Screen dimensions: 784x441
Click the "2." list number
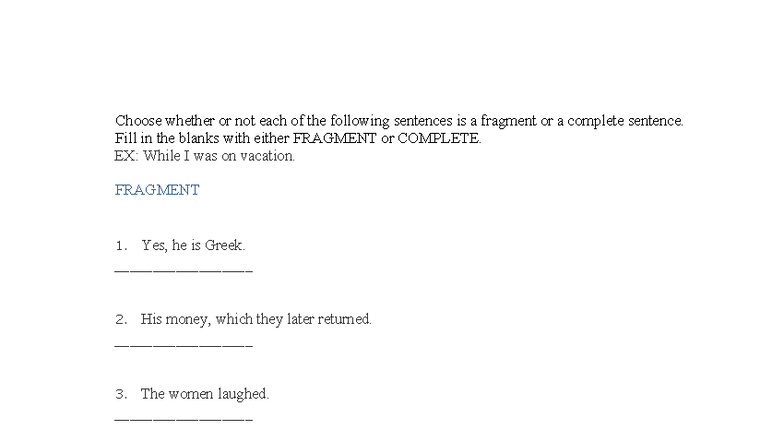[x=121, y=319]
